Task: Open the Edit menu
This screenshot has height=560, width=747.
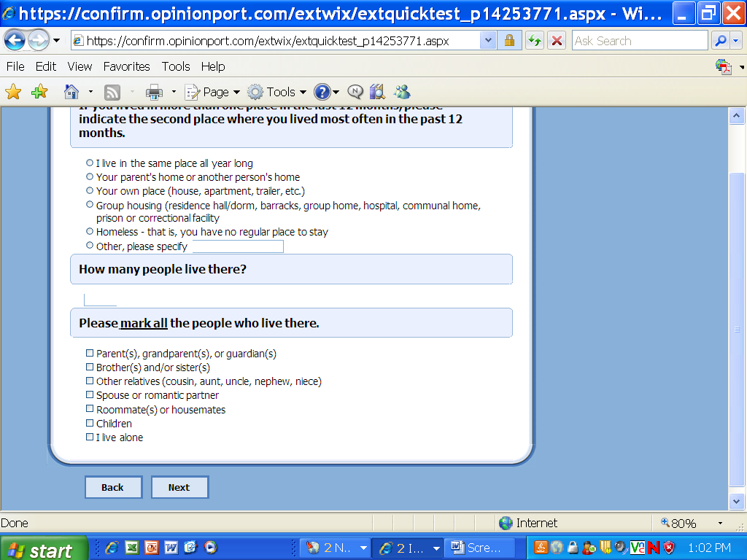Action: click(46, 66)
